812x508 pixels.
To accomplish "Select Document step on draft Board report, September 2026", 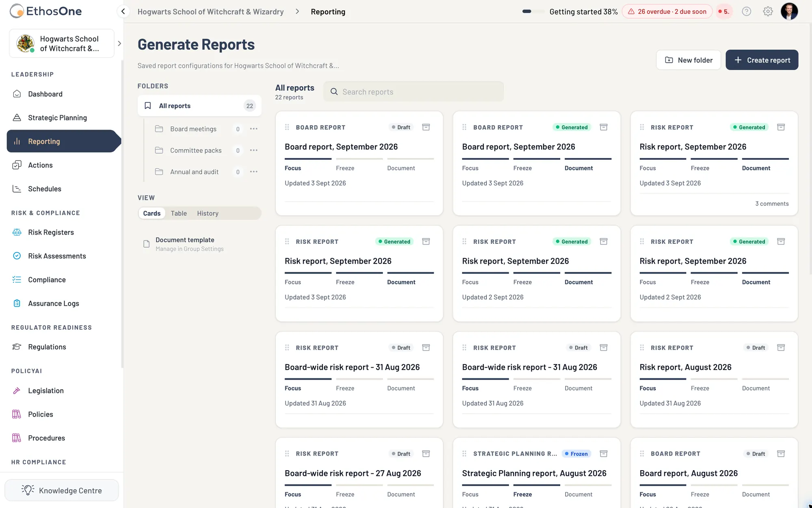I will 401,168.
